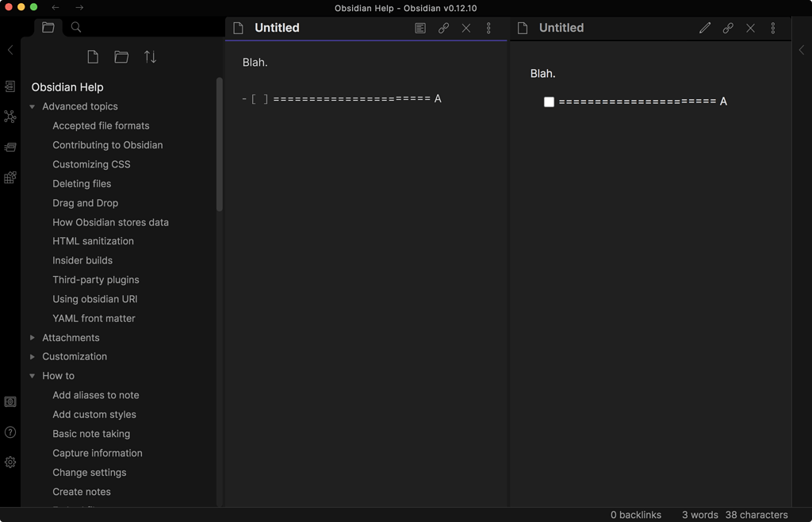Expand the Customization folder
The image size is (812, 522).
point(33,357)
